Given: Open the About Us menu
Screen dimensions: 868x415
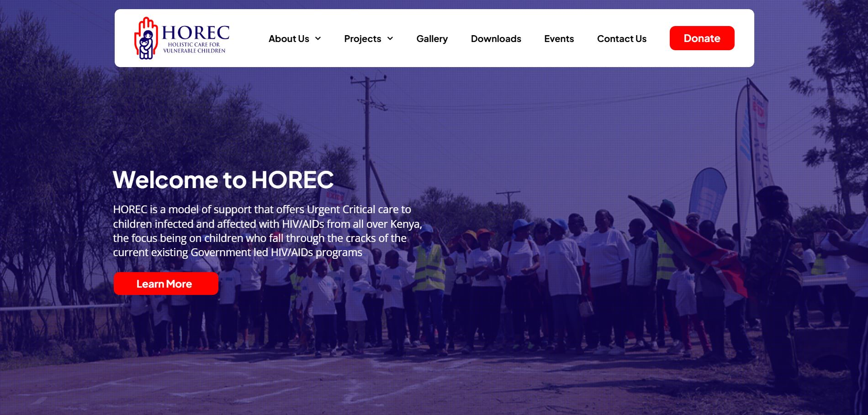Looking at the screenshot, I should tap(289, 39).
